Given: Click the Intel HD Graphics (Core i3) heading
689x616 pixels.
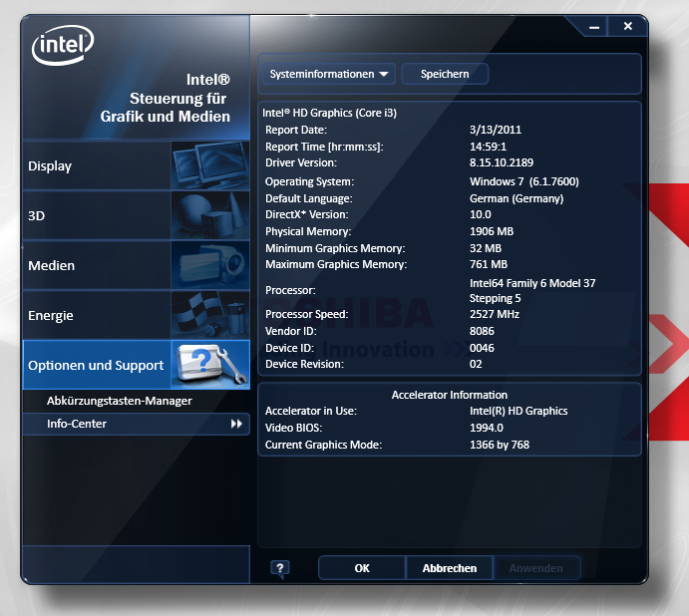Looking at the screenshot, I should point(330,113).
